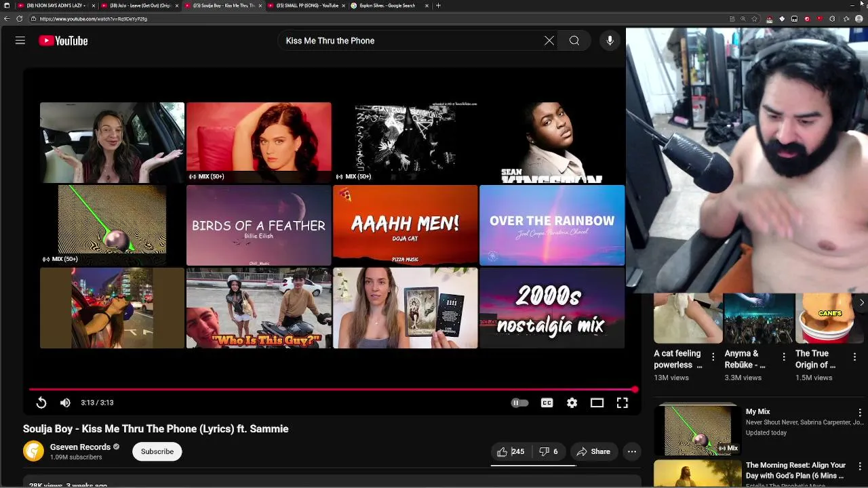The width and height of the screenshot is (868, 488).
Task: Enter full screen mode
Action: 622,403
